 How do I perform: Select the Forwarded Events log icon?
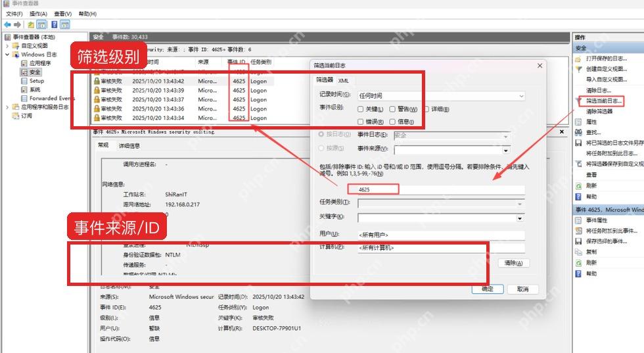(x=24, y=99)
